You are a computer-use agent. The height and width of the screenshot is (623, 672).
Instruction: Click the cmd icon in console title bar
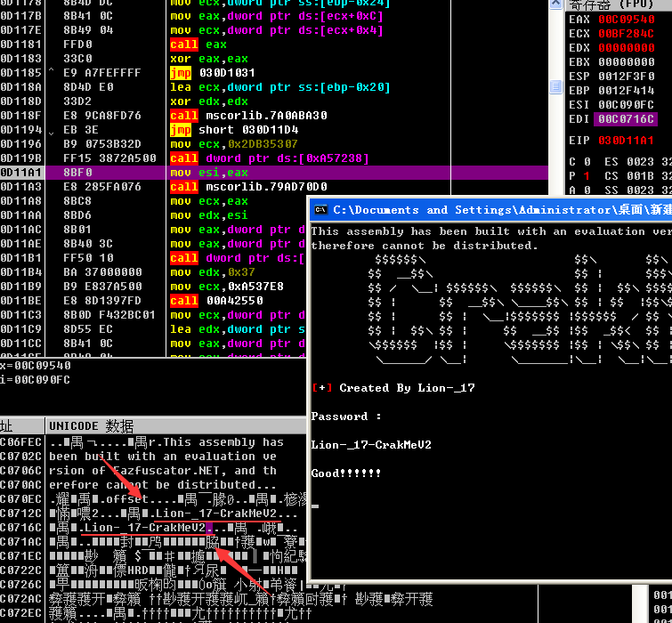[x=320, y=210]
